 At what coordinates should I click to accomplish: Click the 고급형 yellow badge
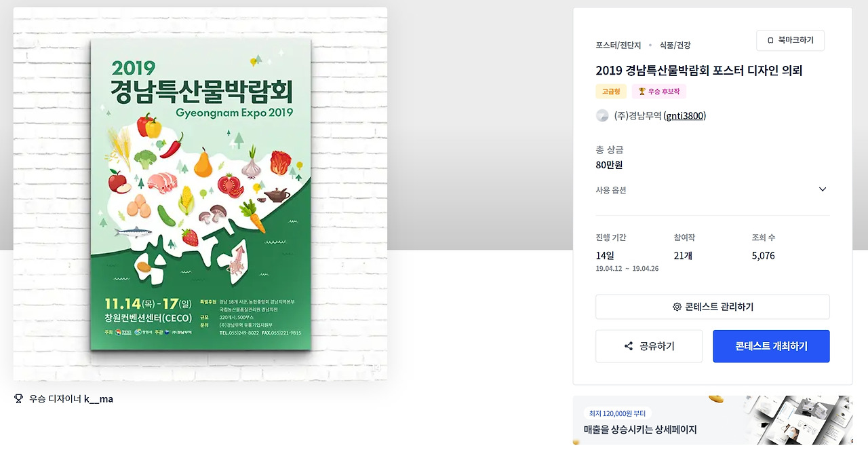point(611,92)
